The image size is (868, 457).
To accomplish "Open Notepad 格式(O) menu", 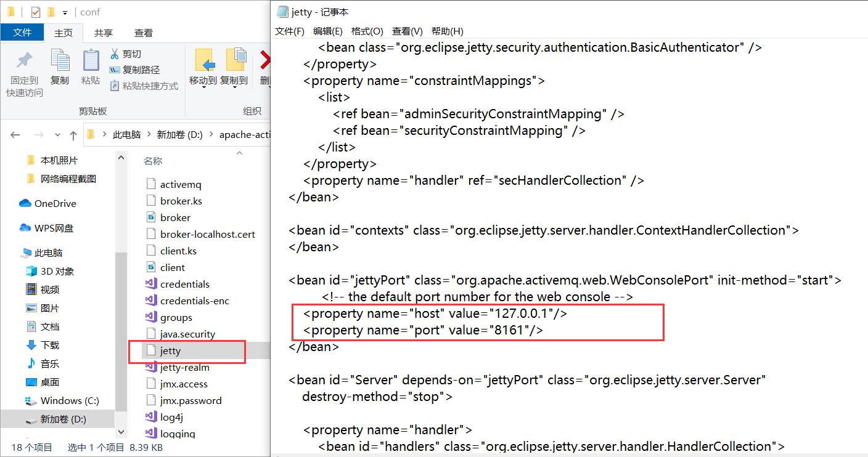I will 367,31.
